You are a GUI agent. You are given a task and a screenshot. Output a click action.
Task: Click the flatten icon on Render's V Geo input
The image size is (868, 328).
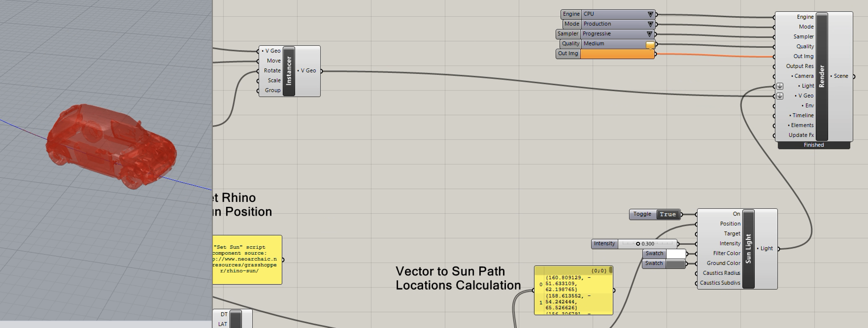[780, 96]
